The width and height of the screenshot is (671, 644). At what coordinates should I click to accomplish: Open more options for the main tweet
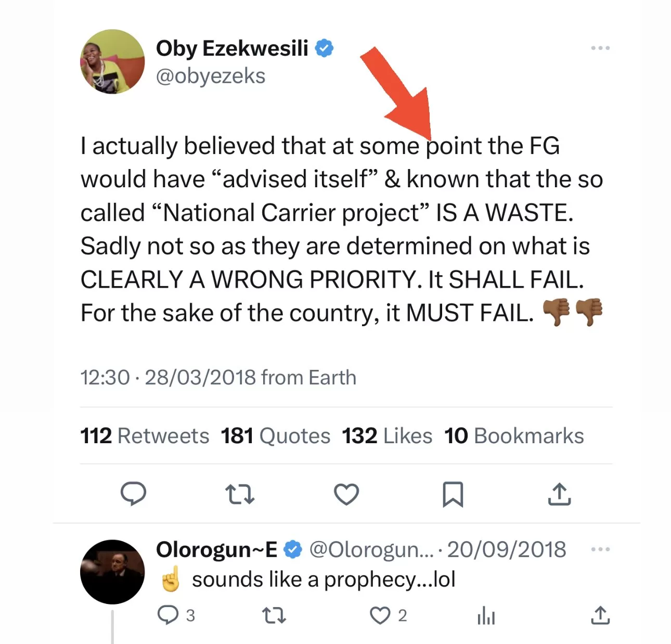click(x=600, y=47)
